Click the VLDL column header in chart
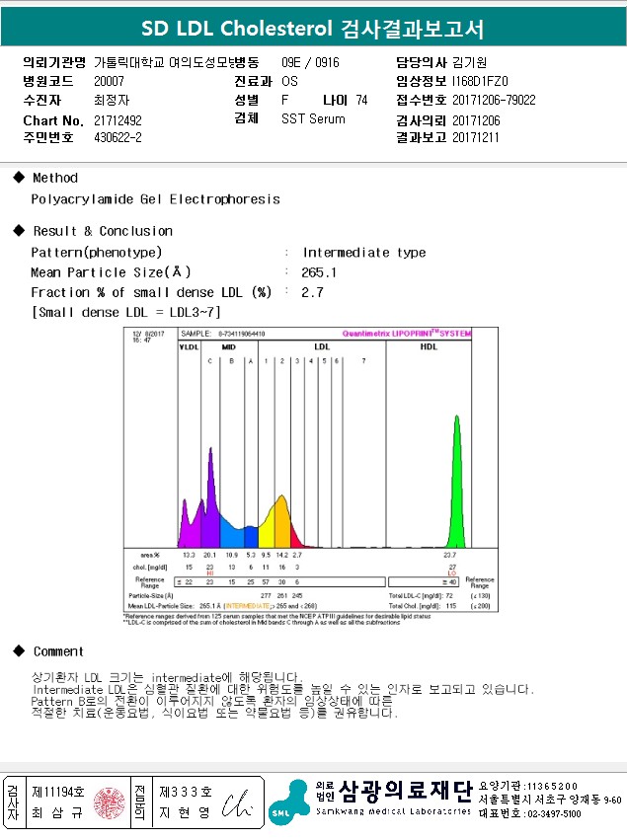The height and width of the screenshot is (840, 627). coord(189,347)
